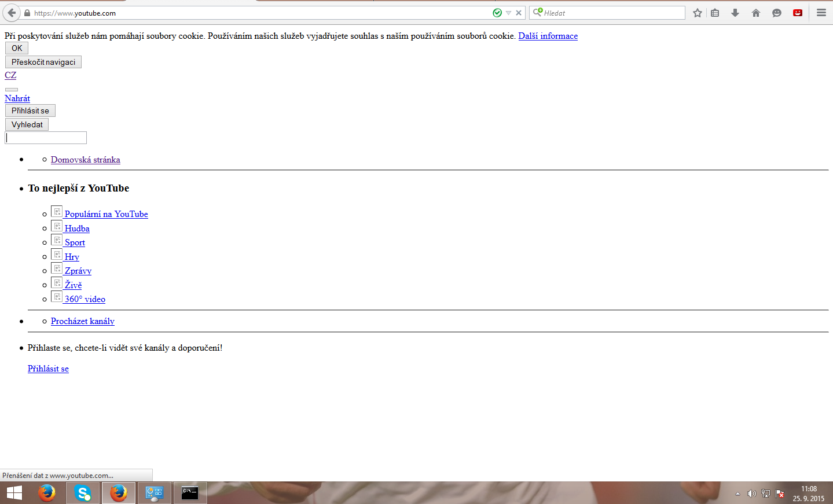Click the text Přihlaste se, chcete-li vidět své kanály
833x504 pixels.
coord(125,348)
